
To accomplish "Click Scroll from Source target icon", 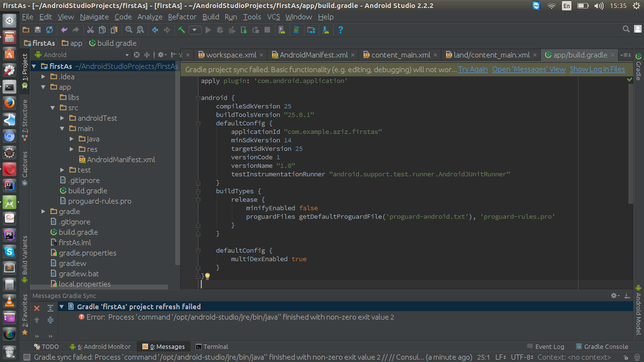I will tap(137, 55).
